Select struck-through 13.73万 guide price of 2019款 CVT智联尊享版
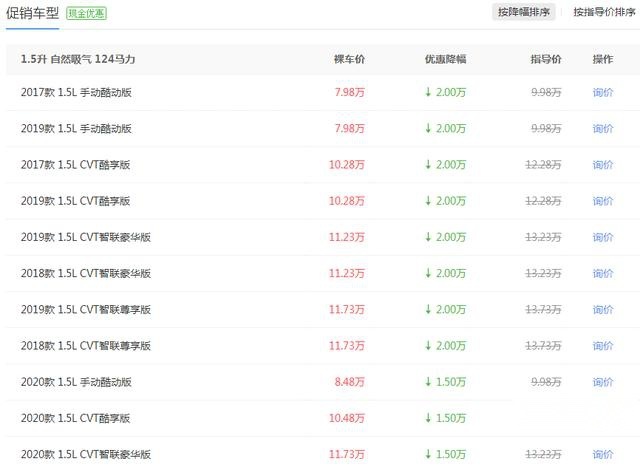 [543, 309]
